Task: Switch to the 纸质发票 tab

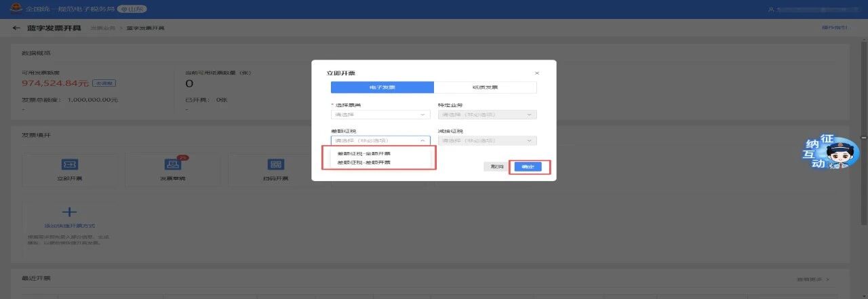Action: tap(485, 87)
